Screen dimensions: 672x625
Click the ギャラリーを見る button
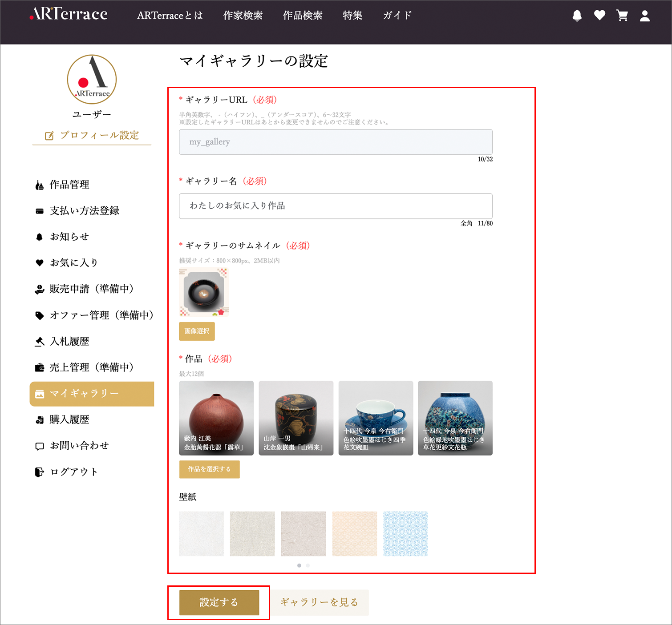point(319,602)
